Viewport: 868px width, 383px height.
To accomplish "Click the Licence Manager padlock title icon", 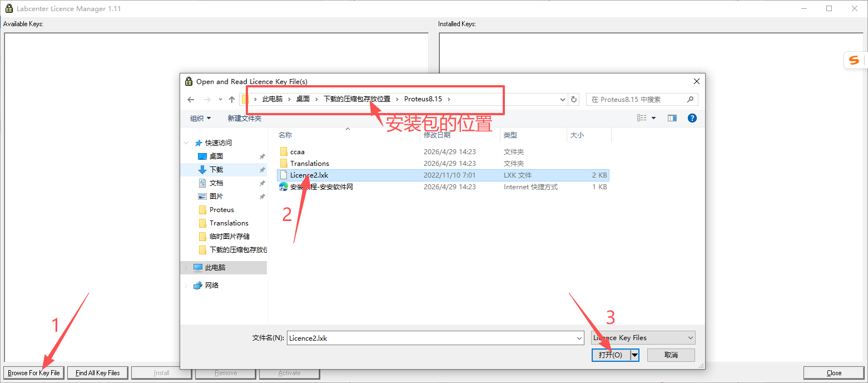I will pyautogui.click(x=9, y=8).
